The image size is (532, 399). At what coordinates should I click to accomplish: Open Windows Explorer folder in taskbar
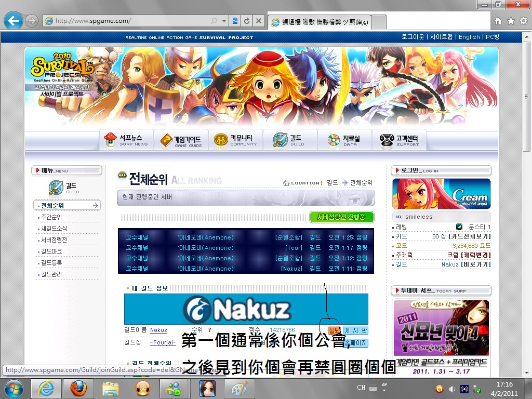coord(110,389)
